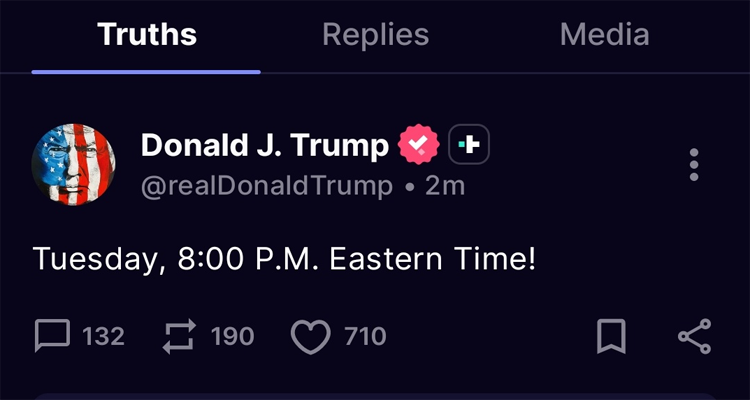Share the post via share icon
750x400 pixels.
(694, 337)
